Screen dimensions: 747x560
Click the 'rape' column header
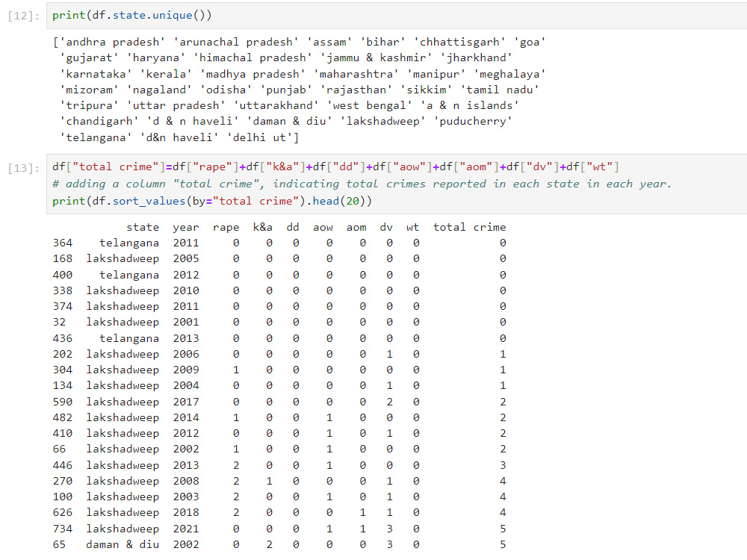pyautogui.click(x=226, y=227)
